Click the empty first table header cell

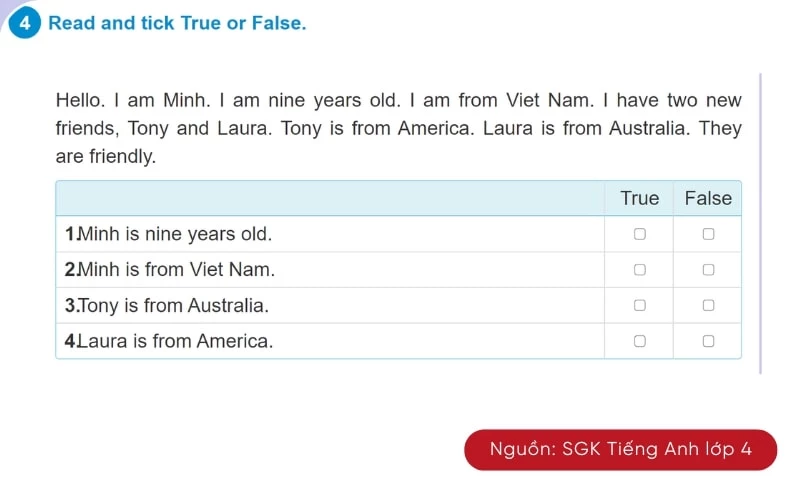330,198
